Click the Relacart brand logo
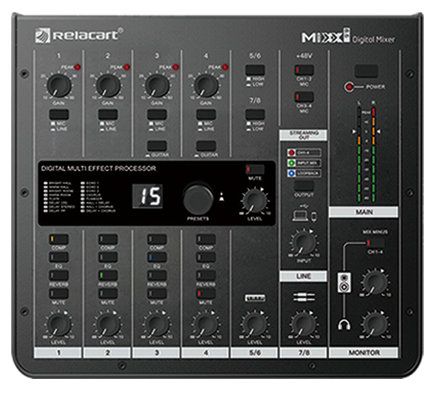Viewport: 431px width, 403px height. [x=79, y=35]
